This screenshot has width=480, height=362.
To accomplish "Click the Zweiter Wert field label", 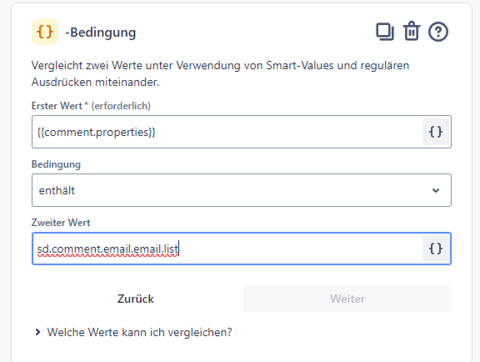I will tap(61, 222).
